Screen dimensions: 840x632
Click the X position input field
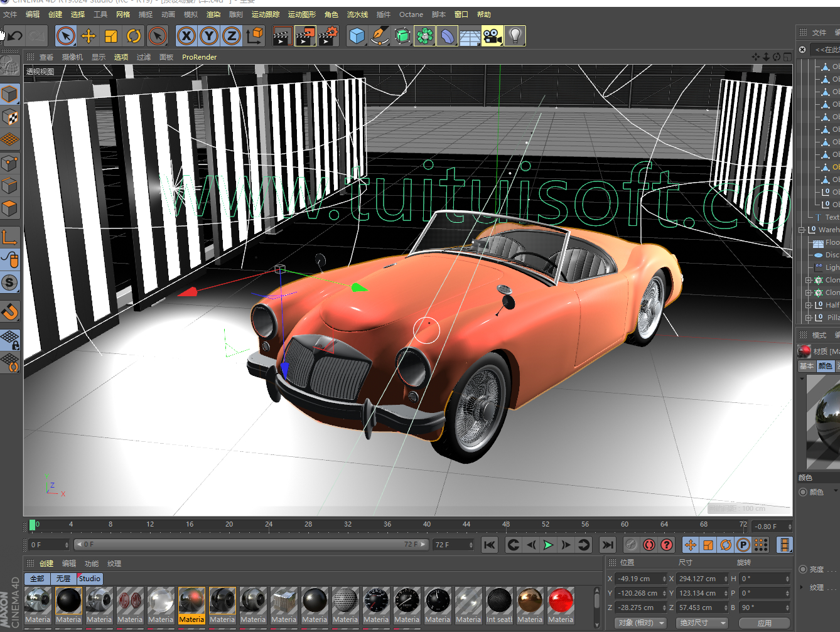[641, 579]
